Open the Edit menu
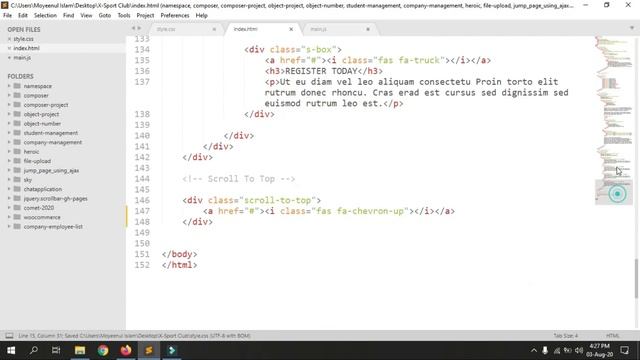Screen dimensions: 640x360 point(23,16)
